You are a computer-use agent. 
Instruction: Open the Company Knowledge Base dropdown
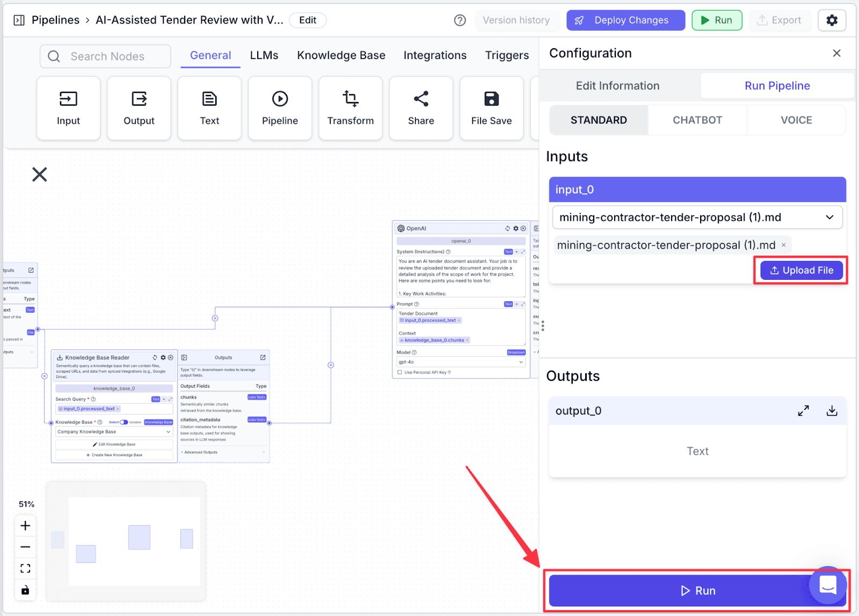tap(114, 432)
